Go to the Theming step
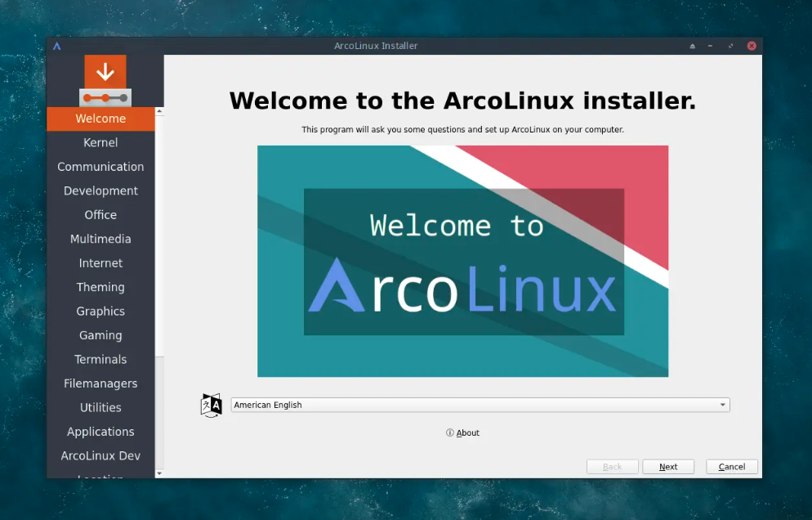Image resolution: width=812 pixels, height=520 pixels. (100, 287)
